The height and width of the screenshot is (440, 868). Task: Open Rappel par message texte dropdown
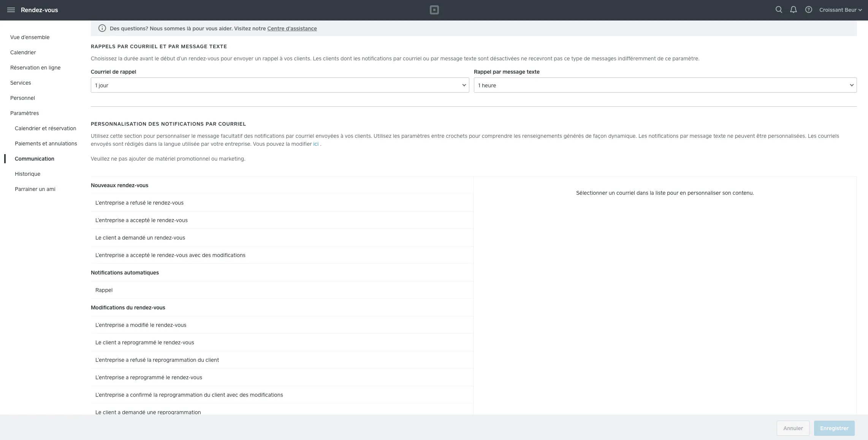tap(665, 85)
